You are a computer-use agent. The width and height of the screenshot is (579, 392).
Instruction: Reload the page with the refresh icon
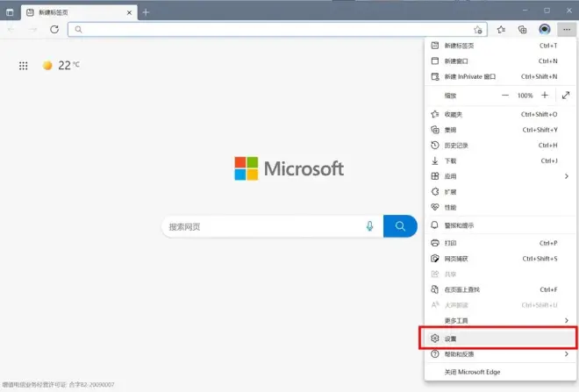[54, 29]
